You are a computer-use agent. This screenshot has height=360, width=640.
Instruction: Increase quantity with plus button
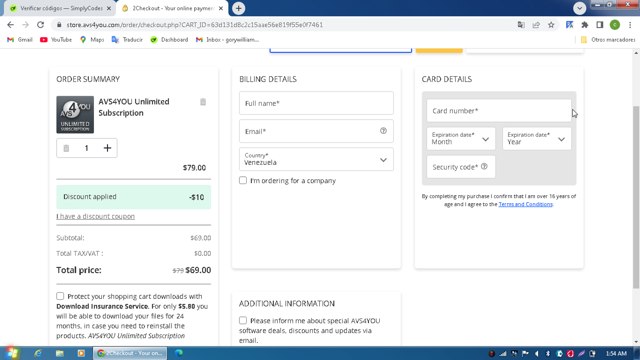tap(107, 148)
